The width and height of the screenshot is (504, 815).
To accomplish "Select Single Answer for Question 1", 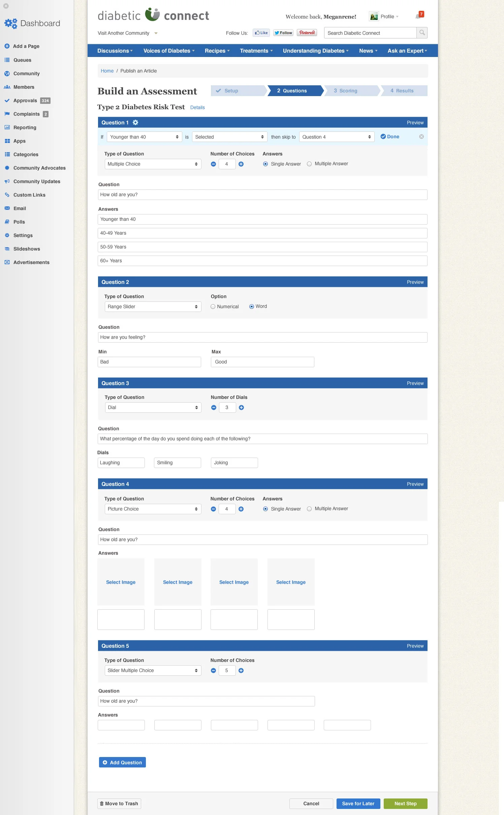I will [265, 164].
